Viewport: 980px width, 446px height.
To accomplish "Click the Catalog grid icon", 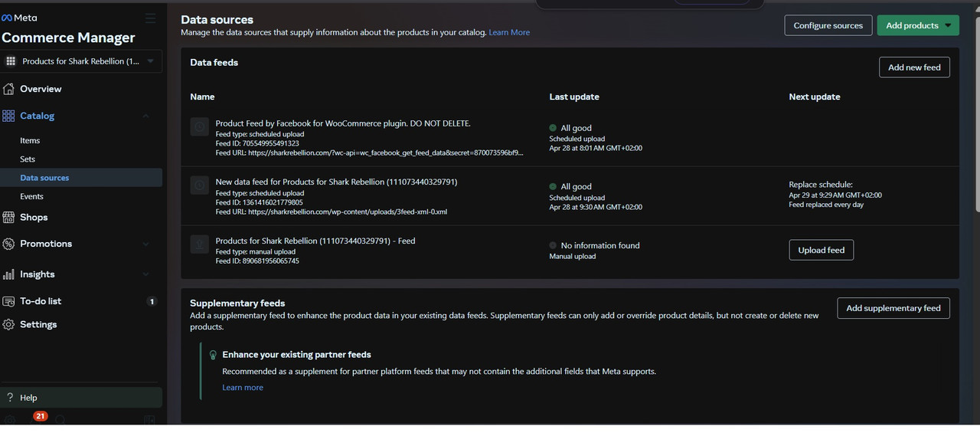I will click(x=8, y=116).
